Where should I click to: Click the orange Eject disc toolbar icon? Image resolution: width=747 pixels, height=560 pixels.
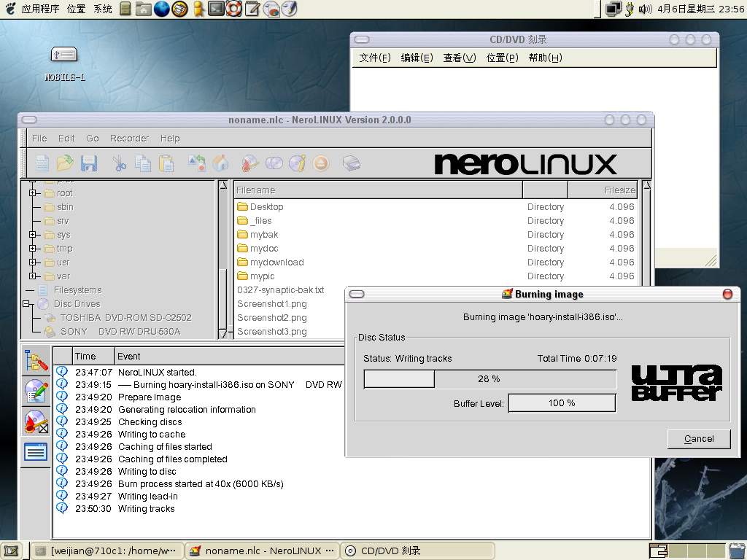[321, 163]
